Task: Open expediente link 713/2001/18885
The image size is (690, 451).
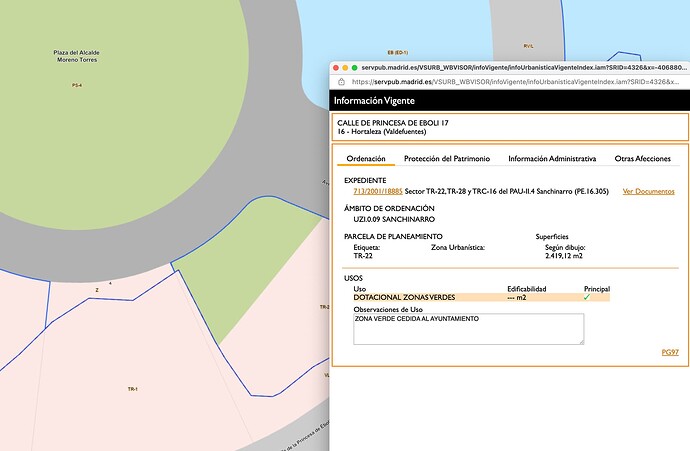Action: (378, 191)
